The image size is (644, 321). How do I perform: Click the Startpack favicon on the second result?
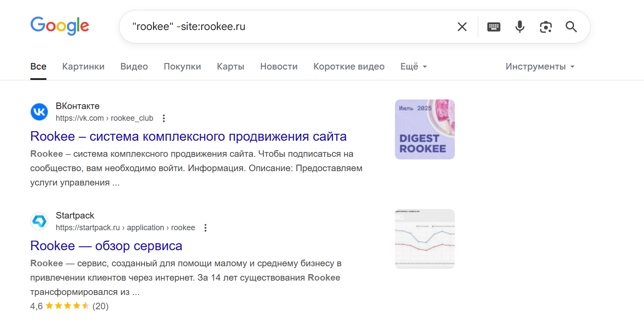click(39, 221)
